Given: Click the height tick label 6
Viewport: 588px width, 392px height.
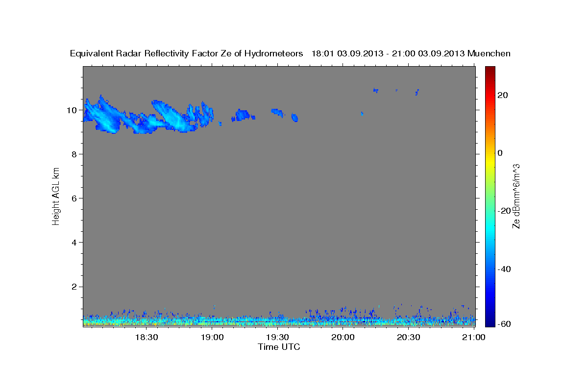Looking at the screenshot, I should pyautogui.click(x=75, y=198).
